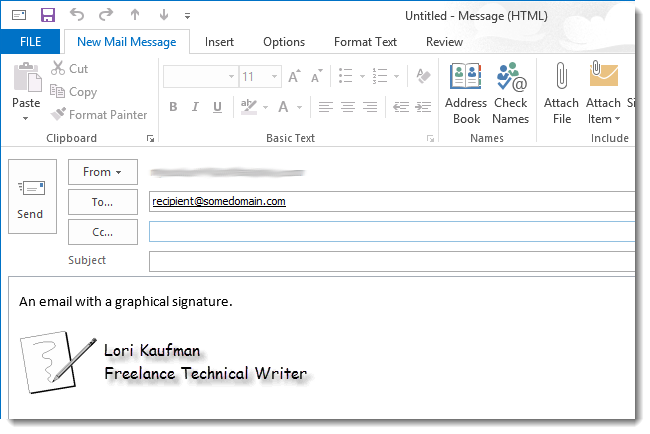Expand highlight color dropdown arrow
The width and height of the screenshot is (650, 434).
point(265,107)
